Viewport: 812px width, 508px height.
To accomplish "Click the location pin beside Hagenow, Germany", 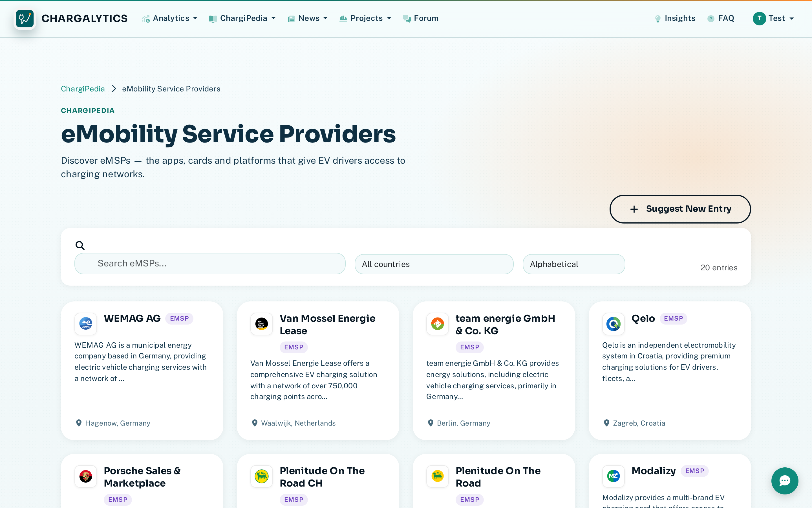I will (x=78, y=423).
